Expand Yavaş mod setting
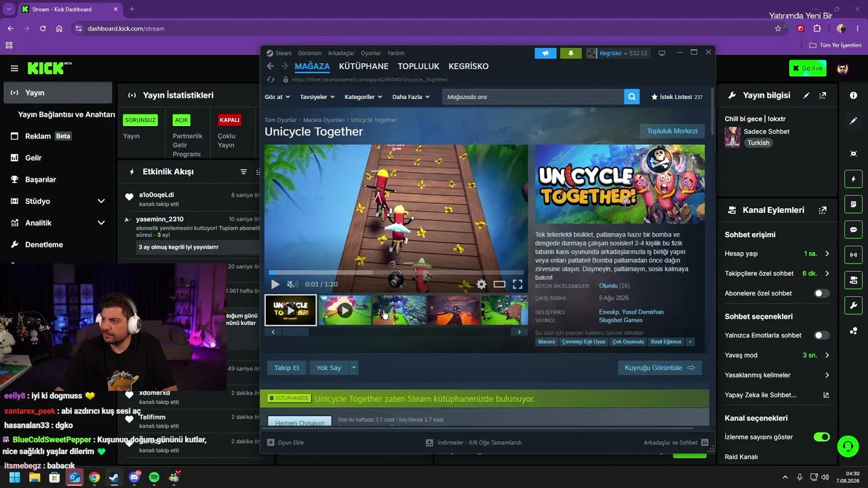The image size is (868, 488). (x=827, y=355)
